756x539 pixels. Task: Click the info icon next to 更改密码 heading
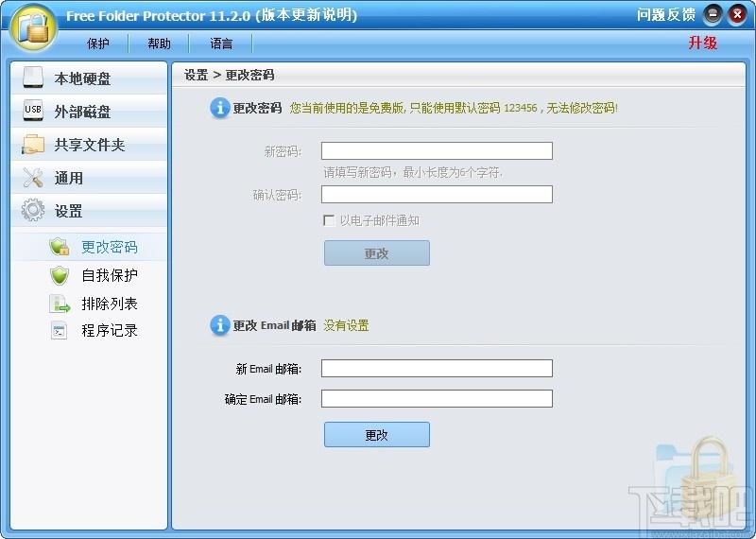220,108
